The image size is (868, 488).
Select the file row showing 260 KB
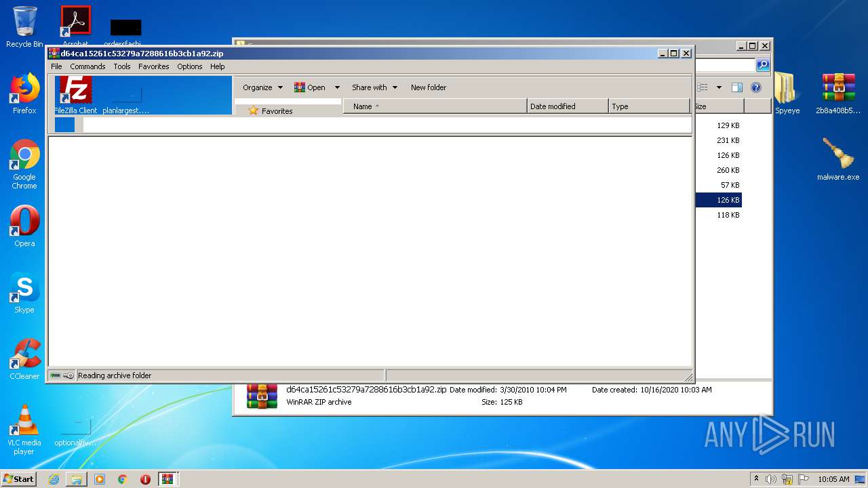click(718, 170)
